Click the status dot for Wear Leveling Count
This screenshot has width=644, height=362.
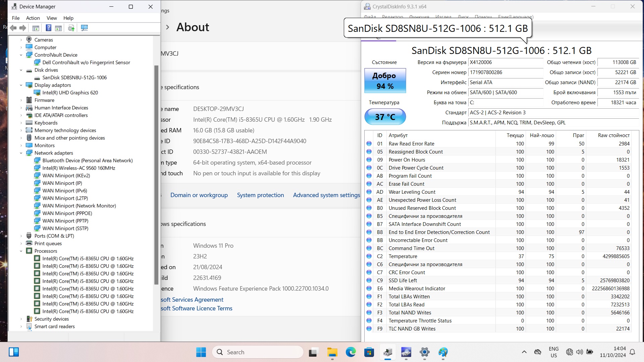pos(369,192)
